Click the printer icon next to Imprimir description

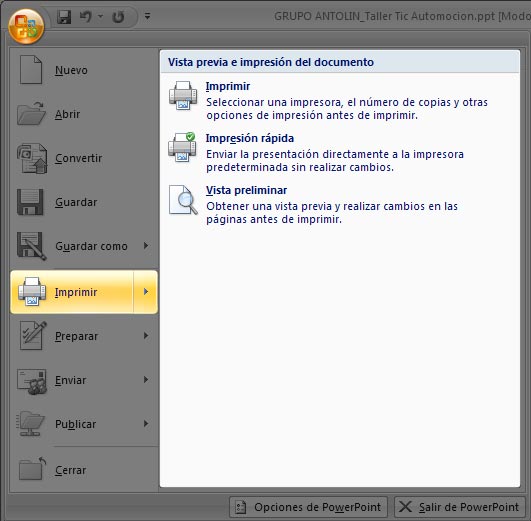[183, 95]
